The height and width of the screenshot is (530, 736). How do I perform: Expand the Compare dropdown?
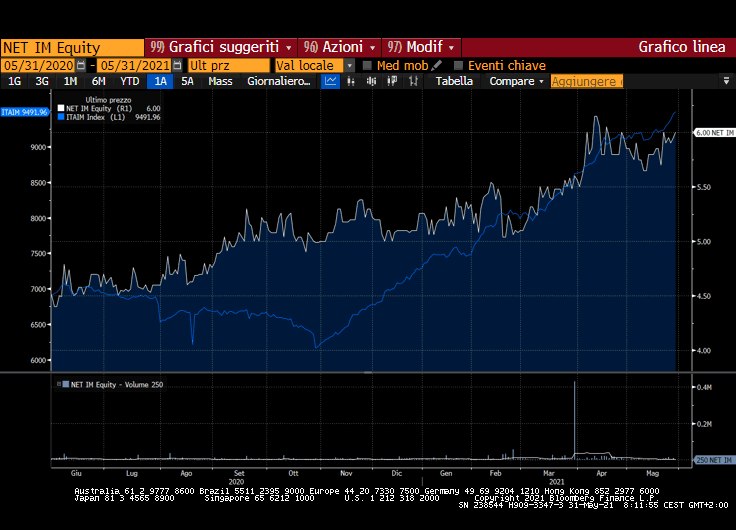coord(516,81)
